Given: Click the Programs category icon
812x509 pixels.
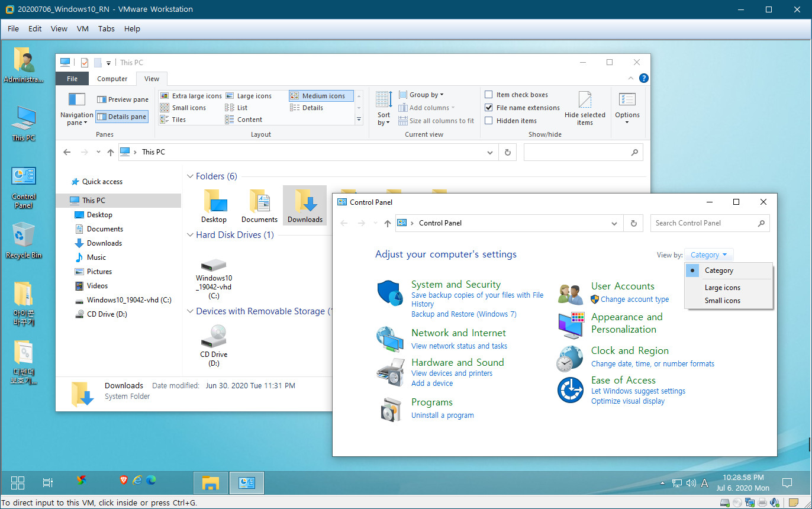Looking at the screenshot, I should click(389, 409).
